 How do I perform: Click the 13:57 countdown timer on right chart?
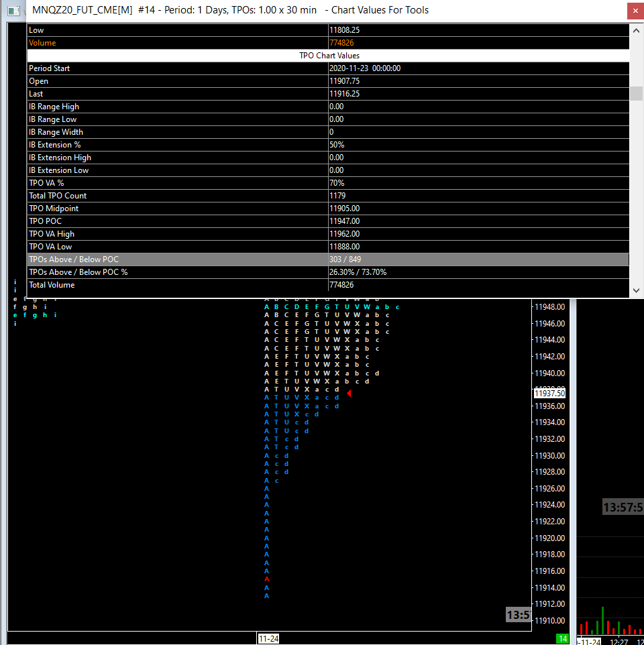pyautogui.click(x=623, y=507)
